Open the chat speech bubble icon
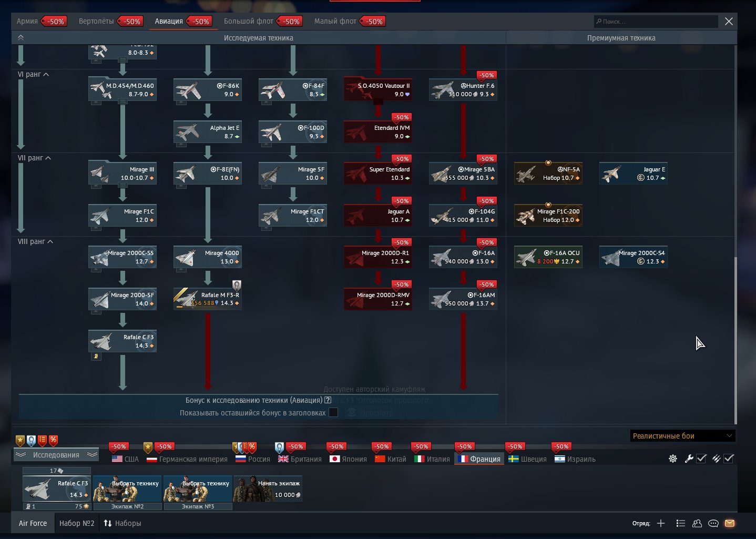The height and width of the screenshot is (539, 756). [713, 523]
